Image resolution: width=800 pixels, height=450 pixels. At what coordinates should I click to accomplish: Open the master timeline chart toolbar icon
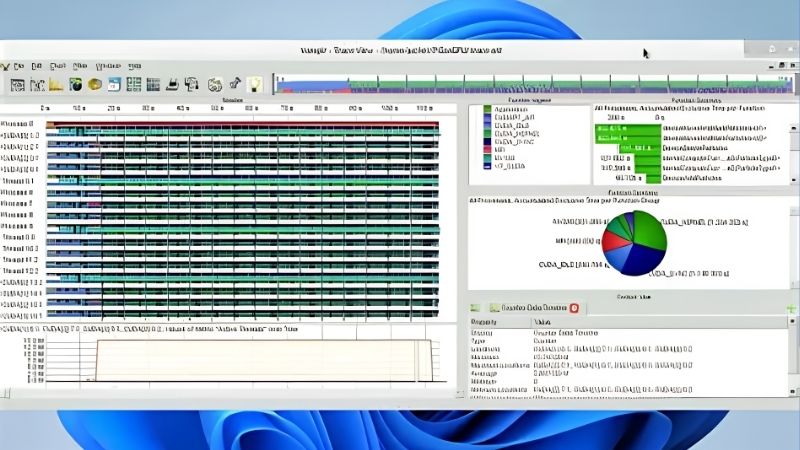(x=18, y=85)
